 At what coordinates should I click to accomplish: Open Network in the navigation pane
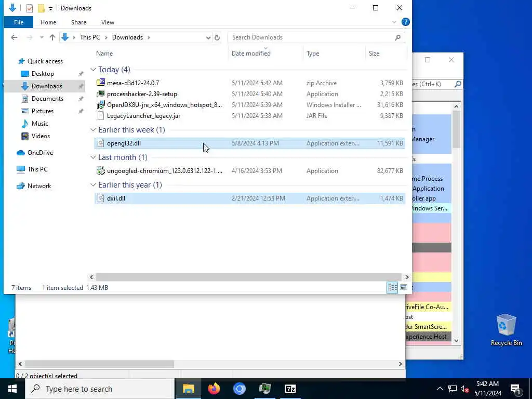[39, 186]
